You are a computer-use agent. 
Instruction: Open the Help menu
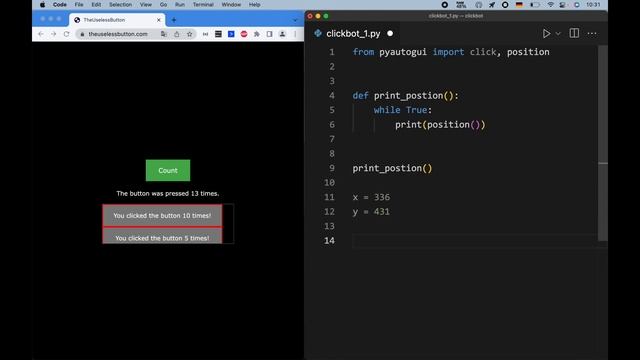point(255,4)
